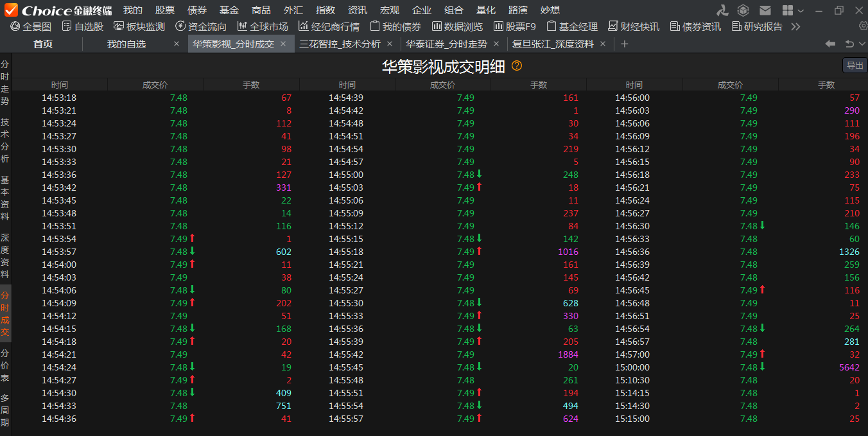Switch to 我的自选 tab
The height and width of the screenshot is (436, 868).
(126, 44)
